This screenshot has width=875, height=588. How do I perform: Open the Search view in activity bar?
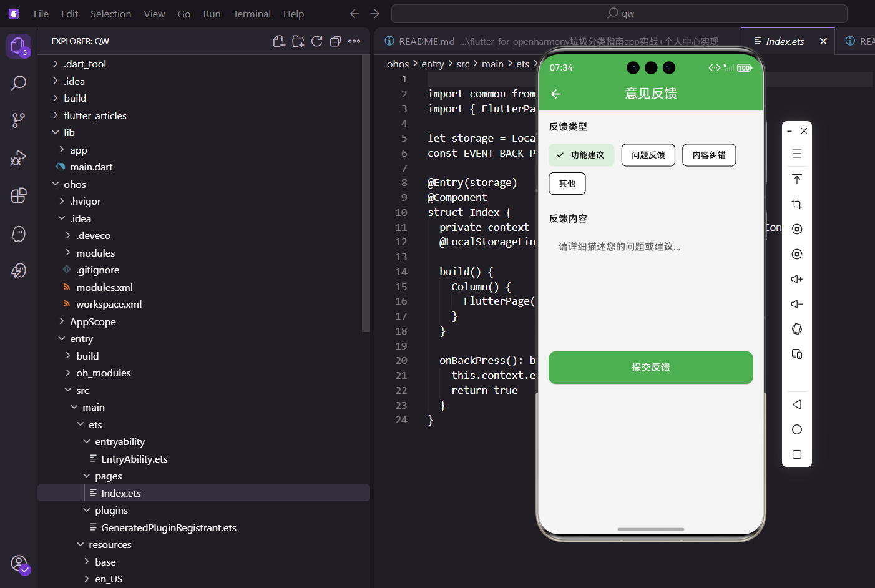pyautogui.click(x=19, y=82)
